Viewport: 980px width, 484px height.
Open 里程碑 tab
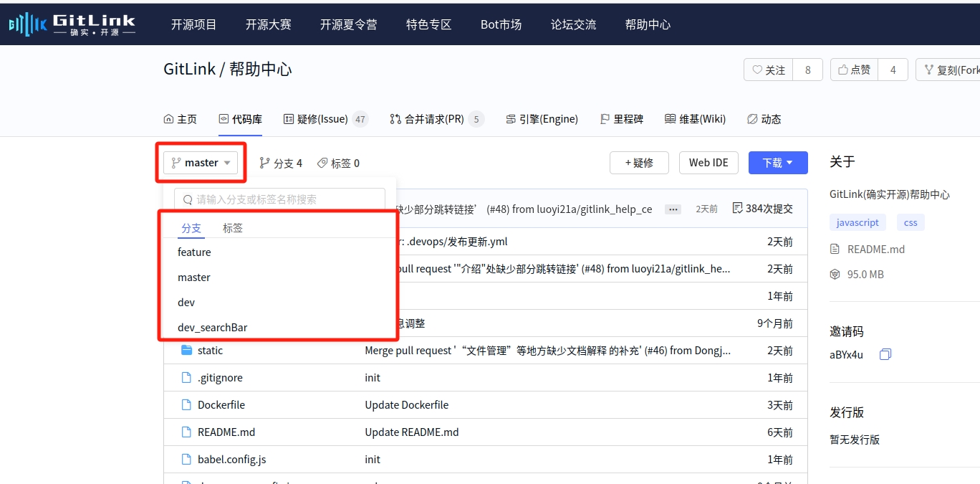click(x=621, y=119)
